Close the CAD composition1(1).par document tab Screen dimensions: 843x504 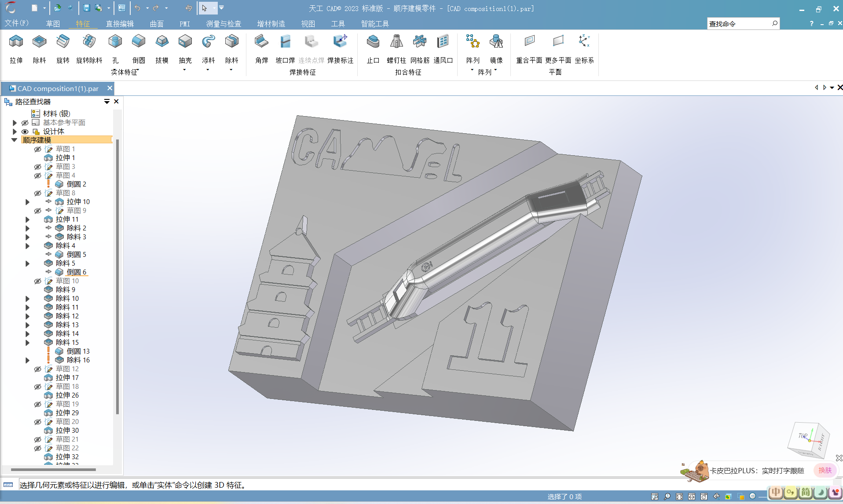pos(110,88)
